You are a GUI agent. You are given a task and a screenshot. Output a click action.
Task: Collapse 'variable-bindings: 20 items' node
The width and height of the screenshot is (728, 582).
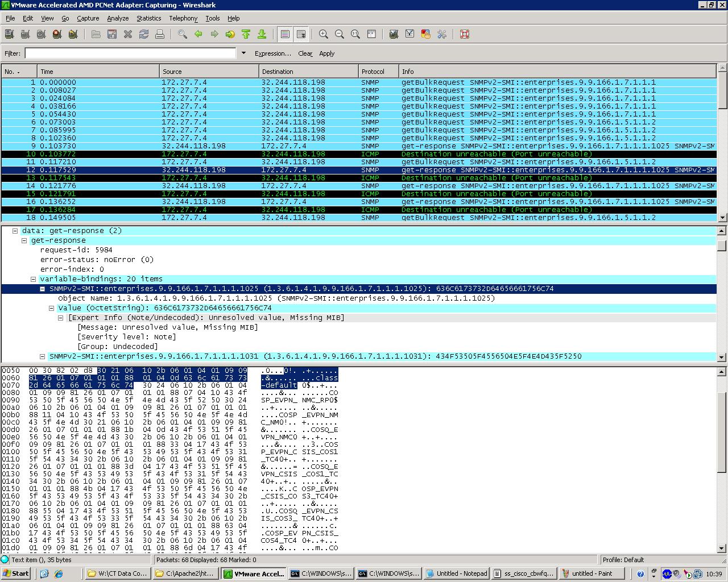point(34,279)
